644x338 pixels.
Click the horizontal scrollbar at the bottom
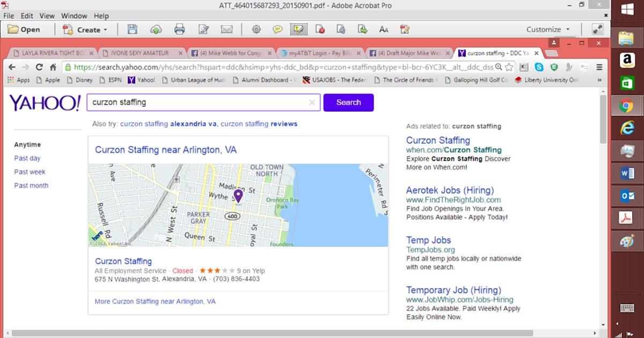pyautogui.click(x=301, y=333)
